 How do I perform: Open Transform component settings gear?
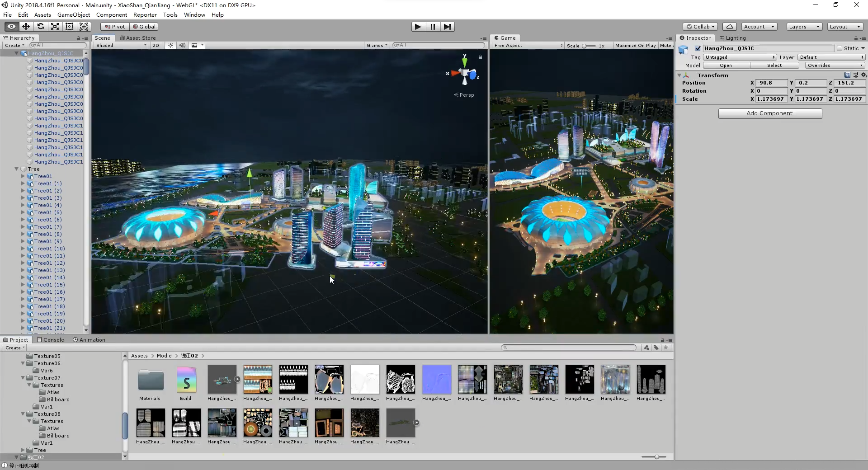[863, 75]
